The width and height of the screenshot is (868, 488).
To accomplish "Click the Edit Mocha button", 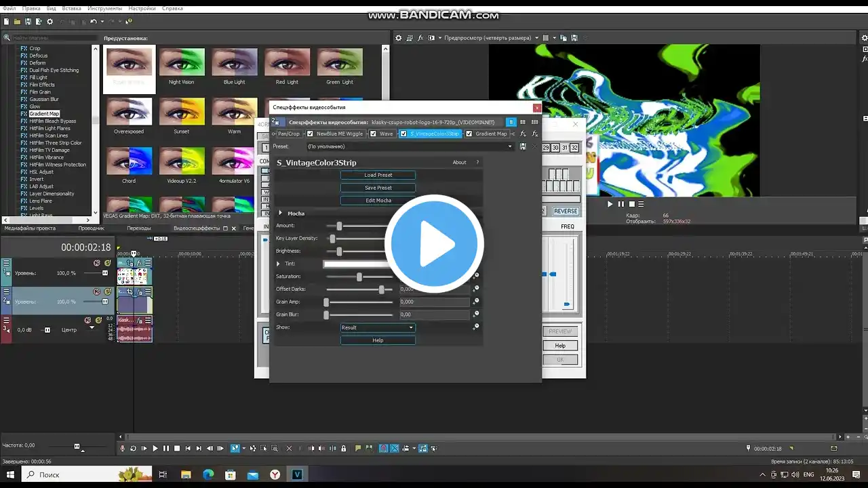I will point(378,201).
